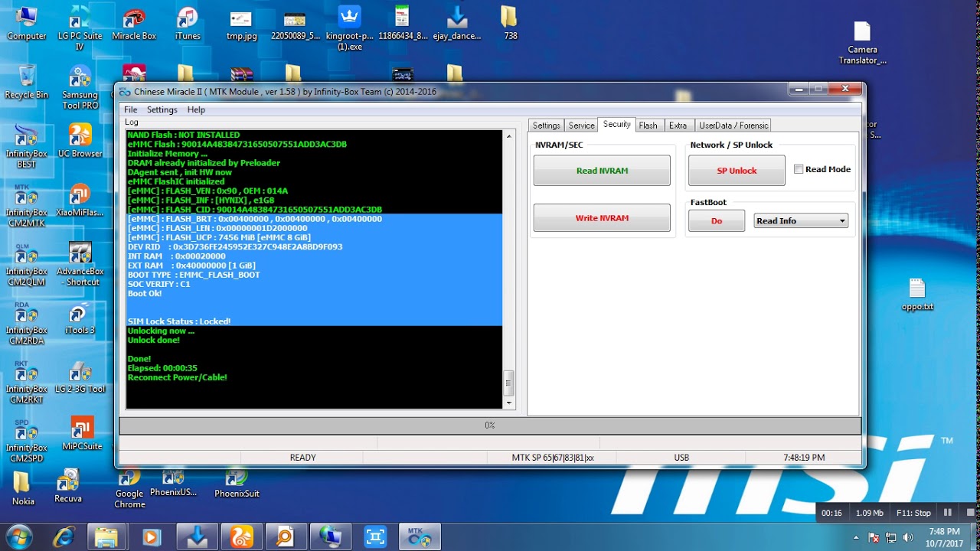Open File Explorer from the taskbar

click(x=106, y=536)
